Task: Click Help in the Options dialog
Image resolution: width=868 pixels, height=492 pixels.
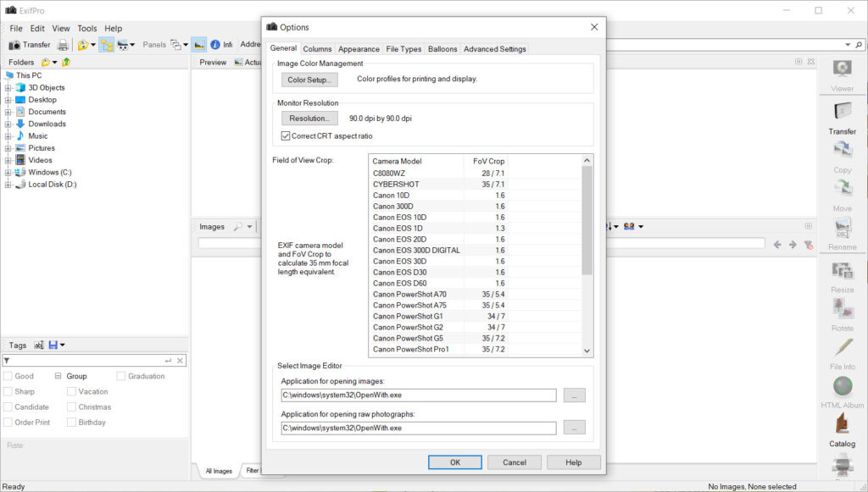Action: click(574, 462)
